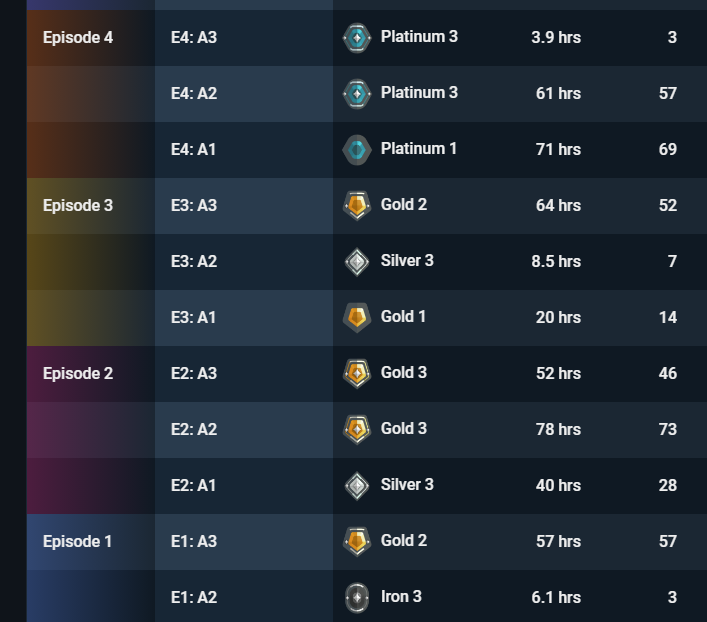Click the Gold 2 rank icon for E1: A3
The height and width of the screenshot is (622, 707).
click(357, 542)
